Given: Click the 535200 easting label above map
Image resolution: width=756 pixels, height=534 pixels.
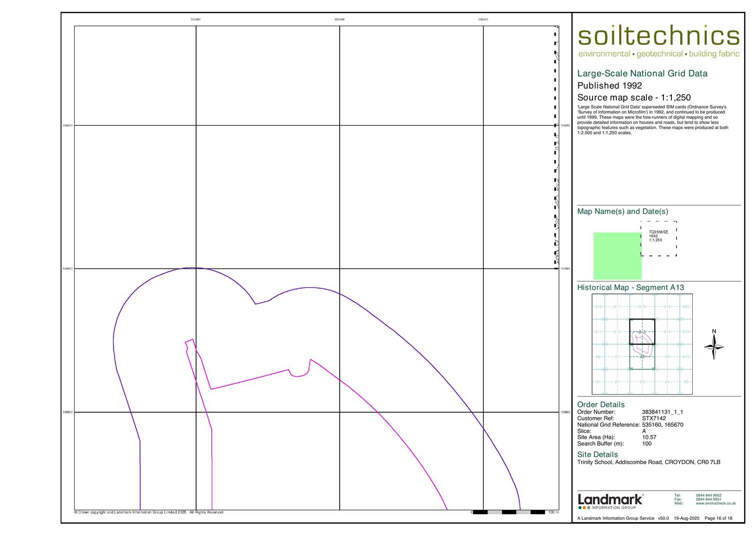Looking at the screenshot, I should [339, 19].
